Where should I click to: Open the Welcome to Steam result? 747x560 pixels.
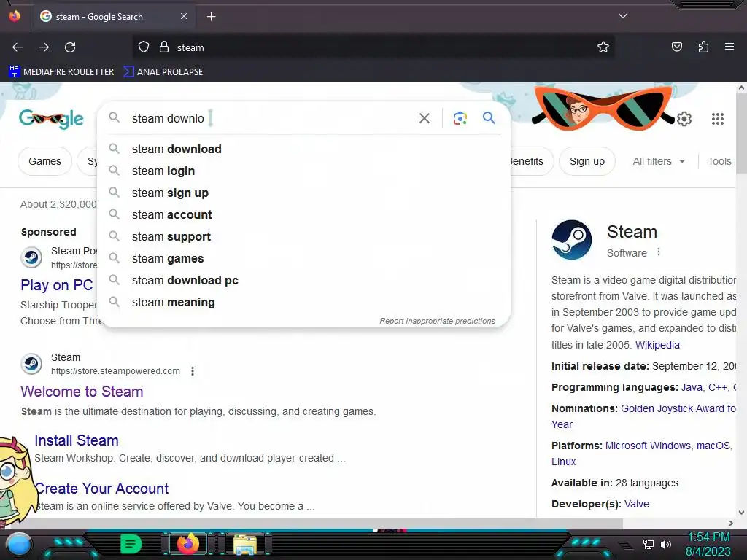(x=82, y=392)
